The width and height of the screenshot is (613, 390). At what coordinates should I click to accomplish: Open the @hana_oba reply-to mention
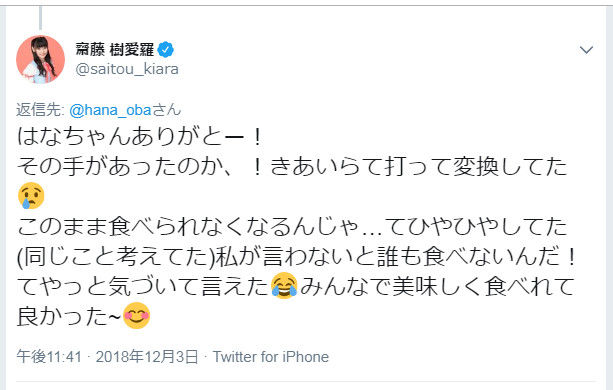tap(110, 110)
